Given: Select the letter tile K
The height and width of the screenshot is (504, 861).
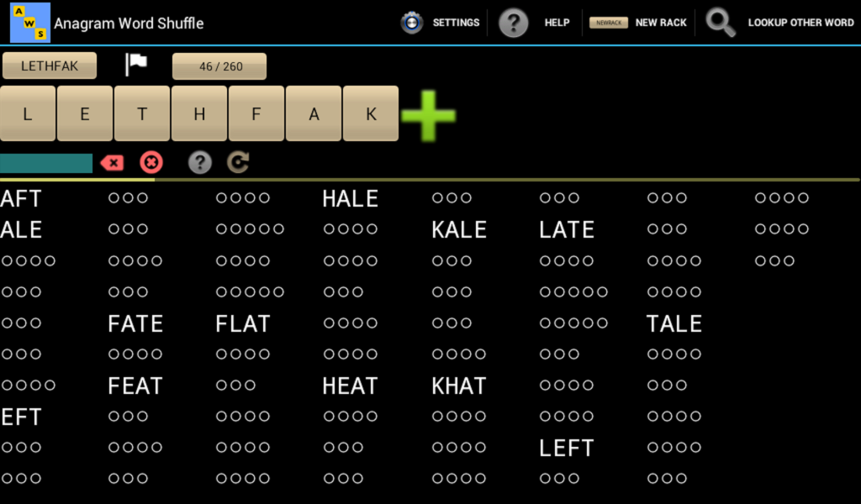Looking at the screenshot, I should pyautogui.click(x=370, y=113).
